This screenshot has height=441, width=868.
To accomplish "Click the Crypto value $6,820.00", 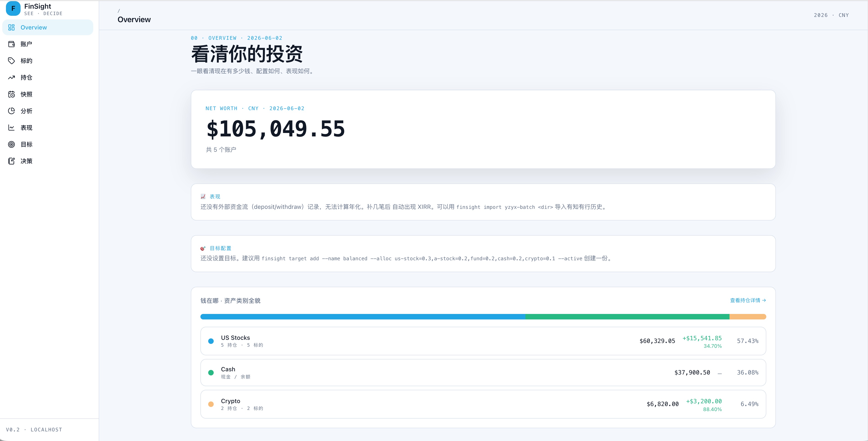I will click(663, 404).
